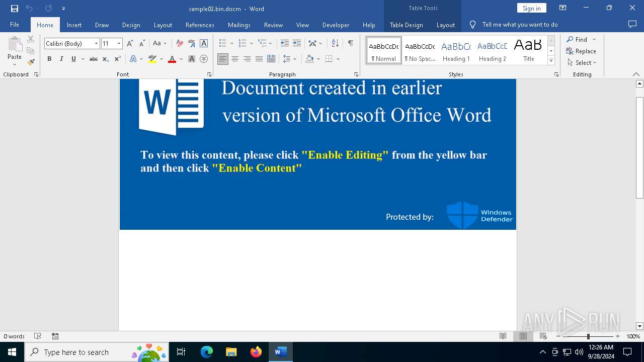This screenshot has height=362, width=644.
Task: Apply the Title style
Action: point(528,51)
